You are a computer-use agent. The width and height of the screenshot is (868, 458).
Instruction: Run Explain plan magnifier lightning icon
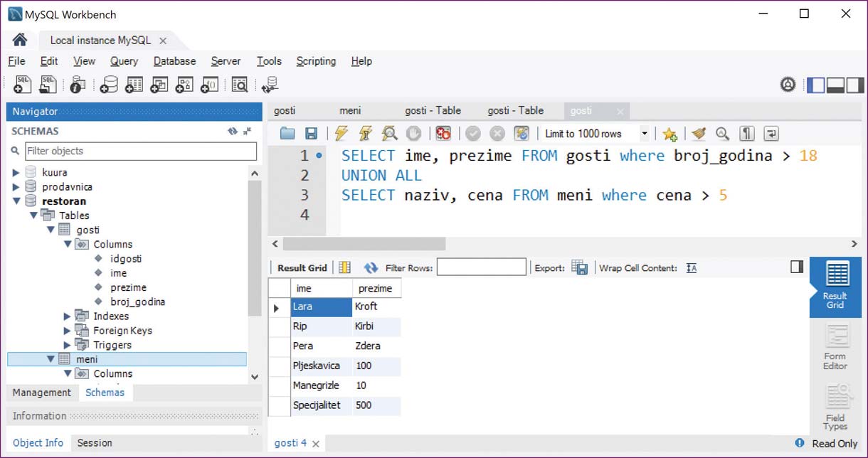(389, 134)
